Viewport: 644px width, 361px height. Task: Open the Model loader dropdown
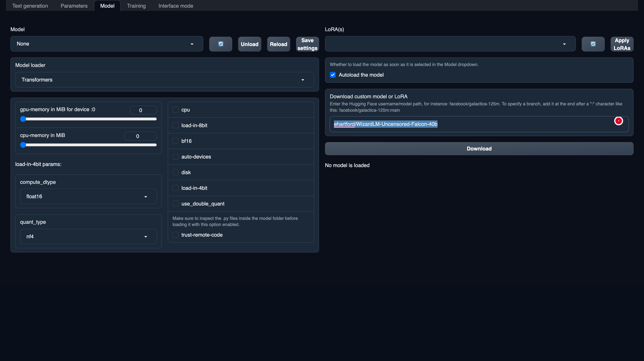(x=164, y=80)
